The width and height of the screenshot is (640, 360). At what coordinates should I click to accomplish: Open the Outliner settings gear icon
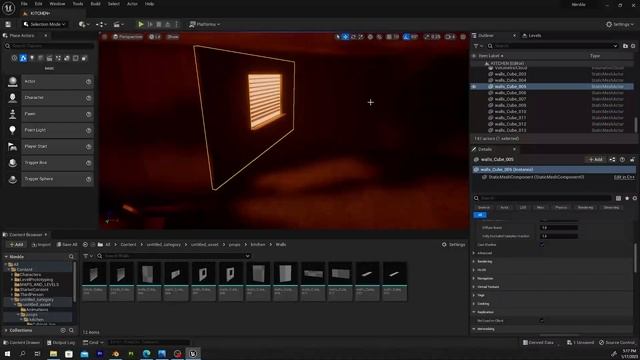(x=633, y=46)
